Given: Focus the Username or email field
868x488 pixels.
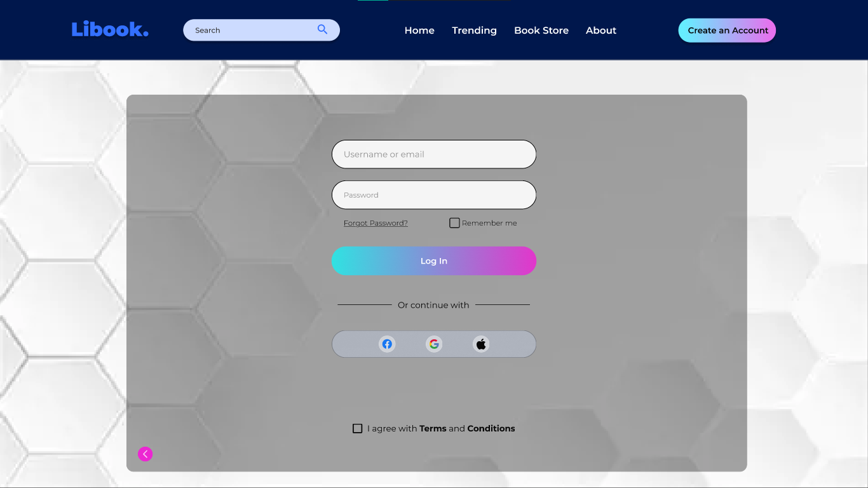Looking at the screenshot, I should point(434,154).
